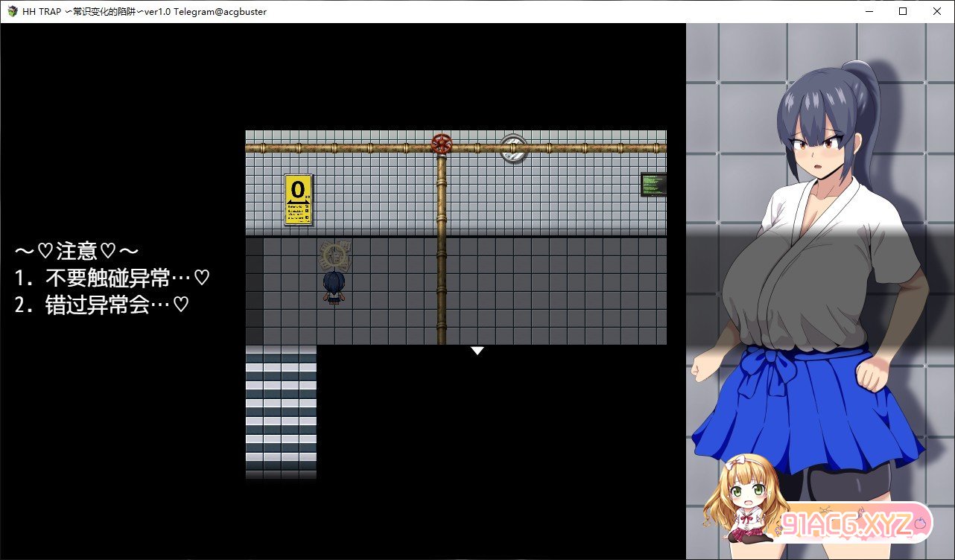Viewport: 955px width, 560px height.
Task: Maximize the game window
Action: tap(903, 12)
